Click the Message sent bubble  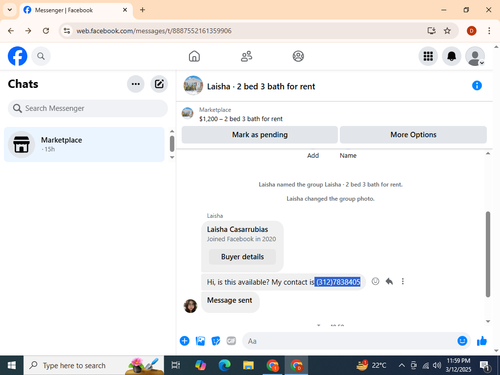(x=230, y=302)
